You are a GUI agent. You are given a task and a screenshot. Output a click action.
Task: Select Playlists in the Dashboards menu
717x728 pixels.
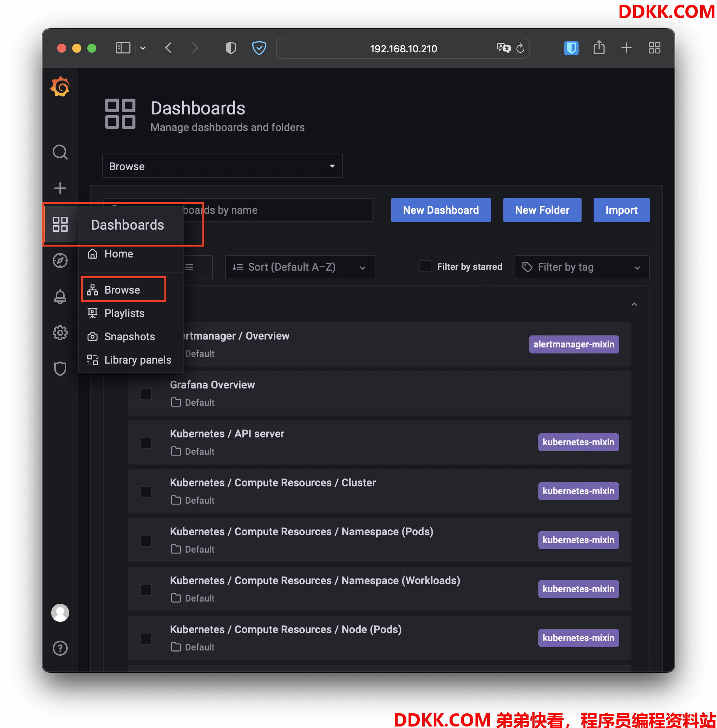tap(131, 313)
